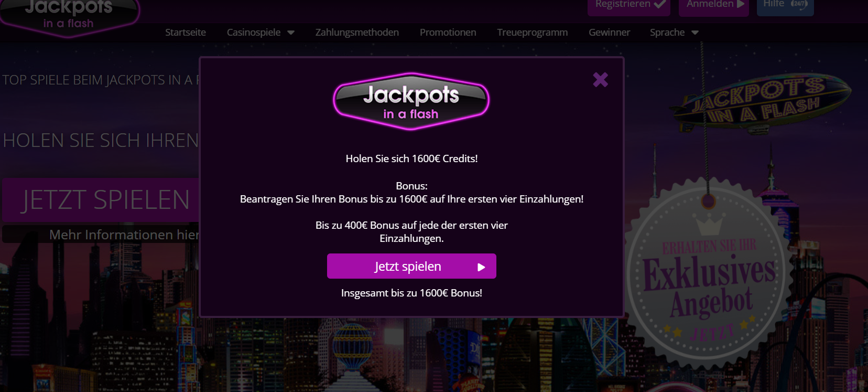
Task: Click the play arrow on Jetzt spielen
Action: (x=481, y=267)
